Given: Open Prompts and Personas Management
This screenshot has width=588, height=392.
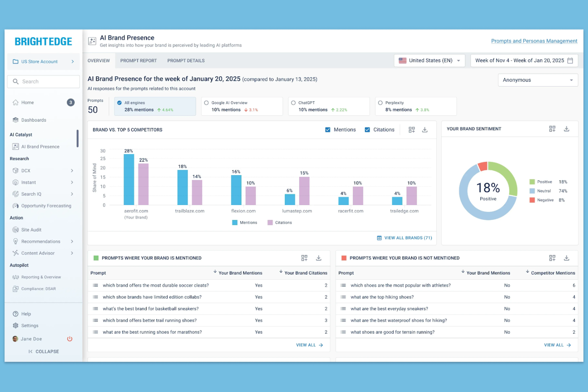Looking at the screenshot, I should tap(534, 41).
